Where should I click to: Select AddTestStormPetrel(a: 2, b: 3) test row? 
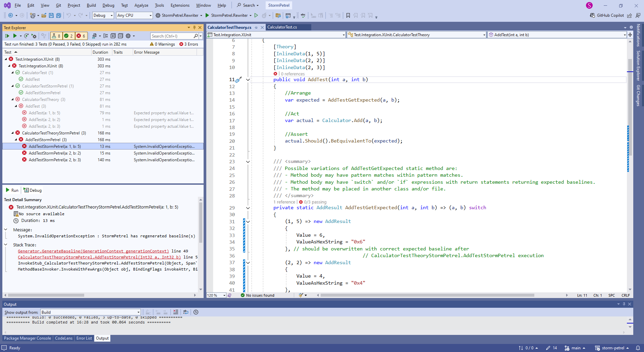click(x=103, y=160)
